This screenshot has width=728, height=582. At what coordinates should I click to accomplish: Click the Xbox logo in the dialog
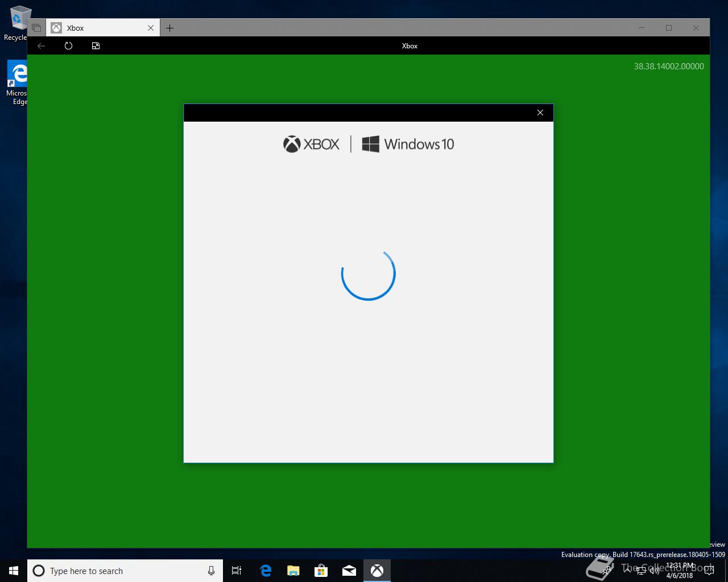pyautogui.click(x=311, y=144)
